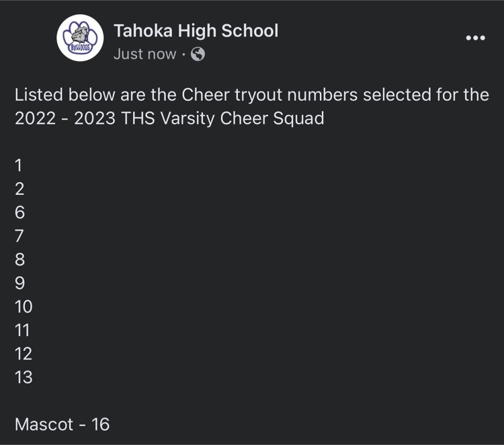Click the "2022 - 2023 THS Varsity" text line
504x445 pixels.
pos(169,118)
